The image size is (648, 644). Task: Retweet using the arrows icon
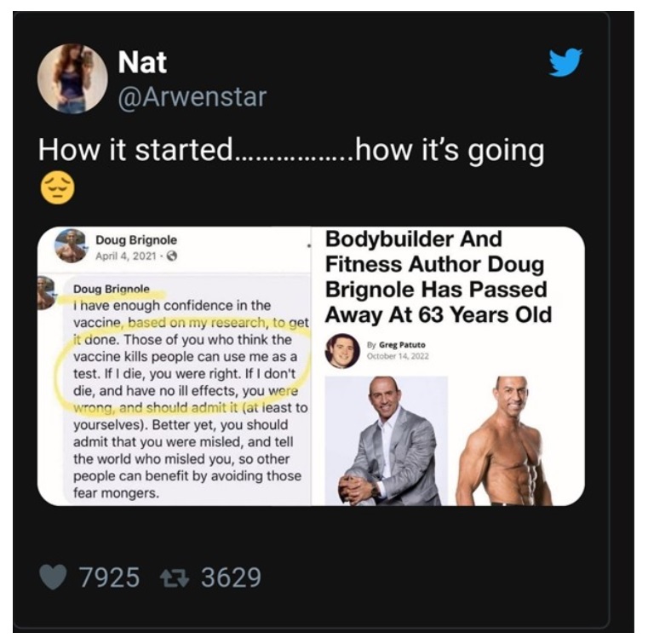[x=175, y=578]
